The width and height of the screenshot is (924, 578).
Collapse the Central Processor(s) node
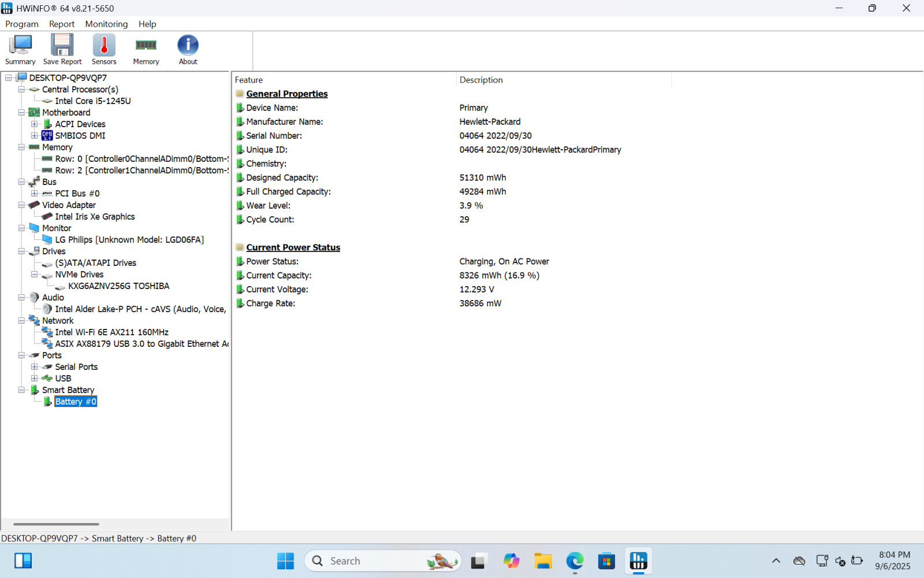point(21,90)
